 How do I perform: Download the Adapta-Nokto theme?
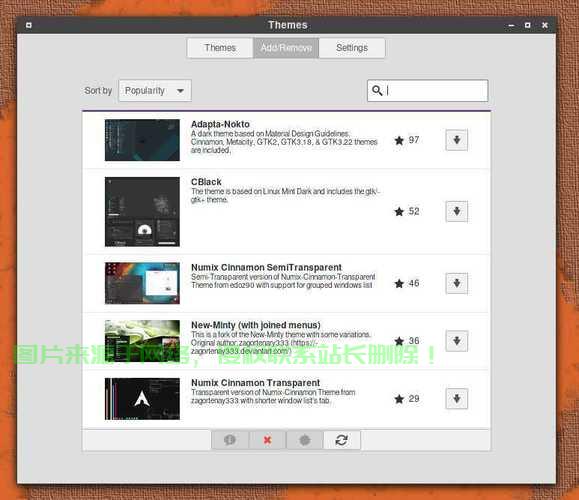click(x=456, y=140)
